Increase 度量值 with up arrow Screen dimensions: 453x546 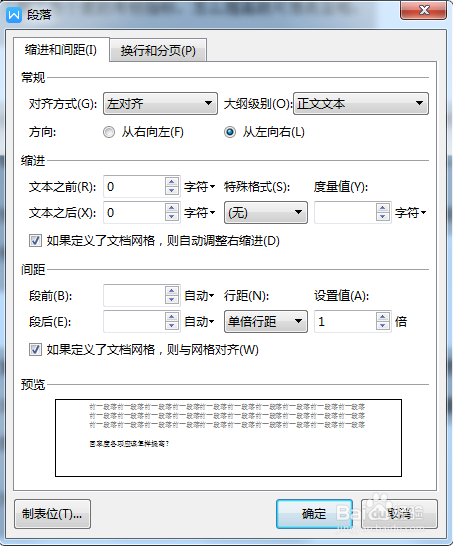pyautogui.click(x=383, y=208)
